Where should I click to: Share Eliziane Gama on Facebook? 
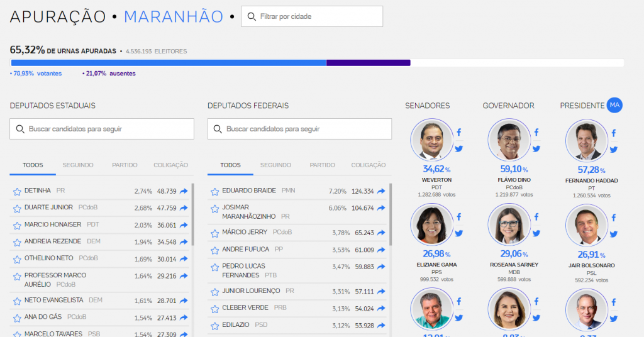pos(458,217)
